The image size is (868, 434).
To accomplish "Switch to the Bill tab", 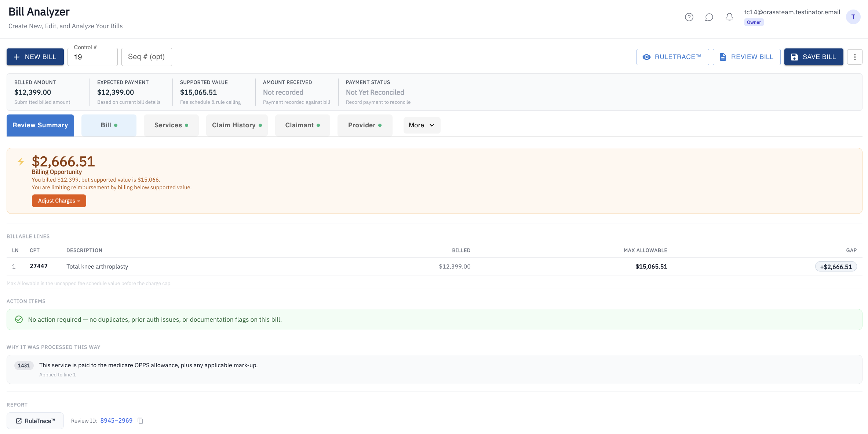I will click(x=109, y=125).
